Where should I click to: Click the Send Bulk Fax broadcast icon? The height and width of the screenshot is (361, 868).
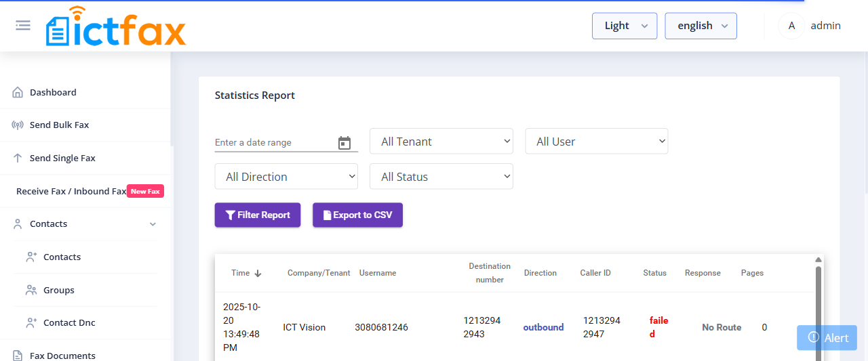click(x=18, y=125)
